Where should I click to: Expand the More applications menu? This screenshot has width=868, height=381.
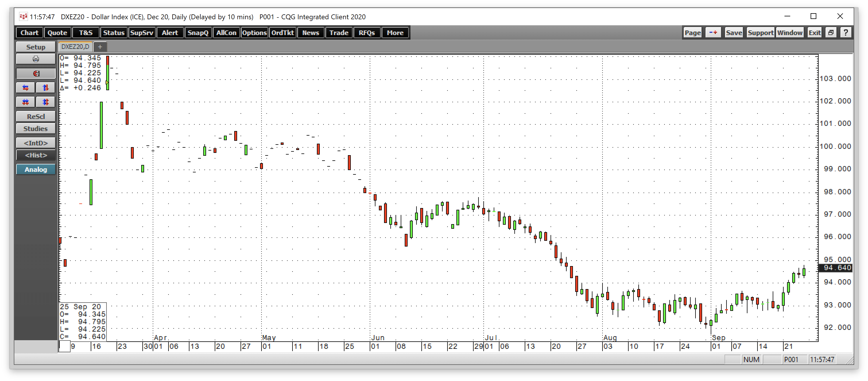pos(395,33)
